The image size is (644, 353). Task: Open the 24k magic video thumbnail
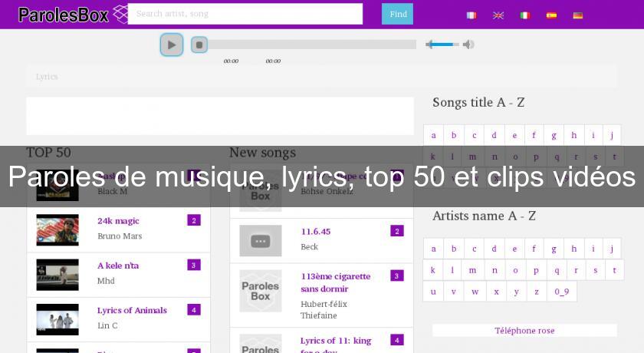coord(58,229)
